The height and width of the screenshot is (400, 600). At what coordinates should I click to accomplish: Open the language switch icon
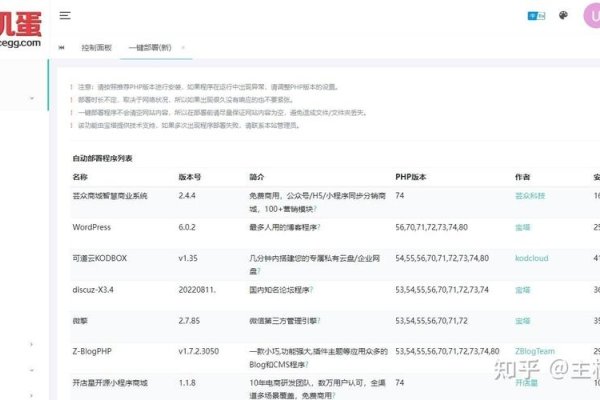pos(536,16)
